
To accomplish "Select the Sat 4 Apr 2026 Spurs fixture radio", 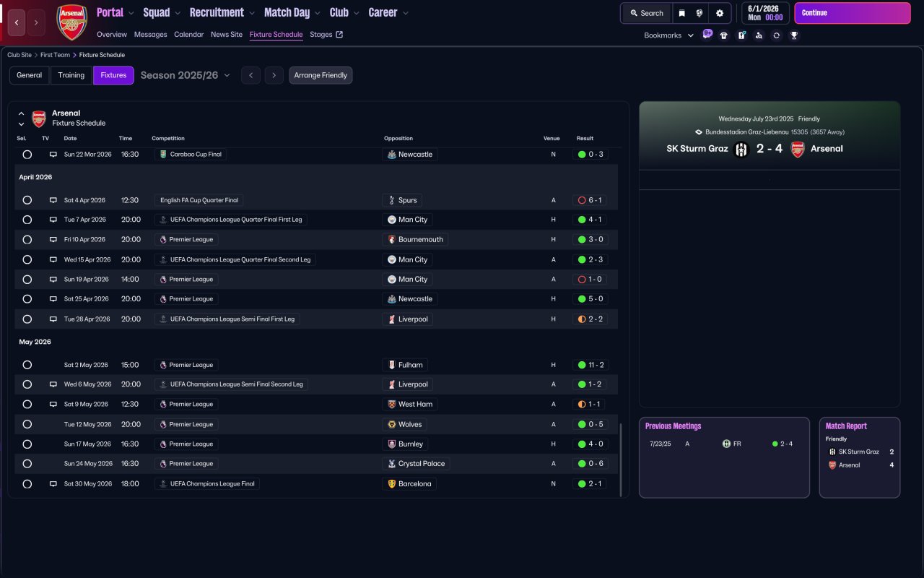I will pyautogui.click(x=27, y=200).
